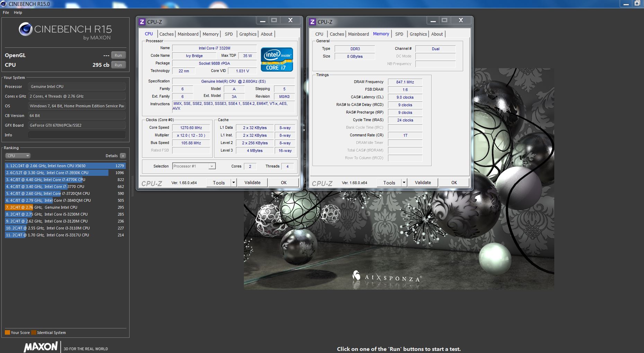Close the left CPU-Z window
This screenshot has height=353, width=644.
(290, 21)
